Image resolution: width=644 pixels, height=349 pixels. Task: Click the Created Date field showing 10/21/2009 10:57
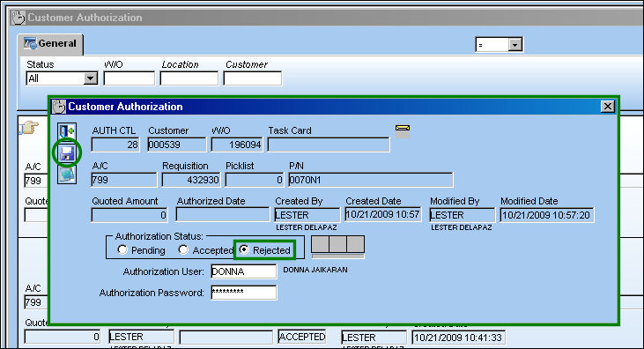point(383,214)
